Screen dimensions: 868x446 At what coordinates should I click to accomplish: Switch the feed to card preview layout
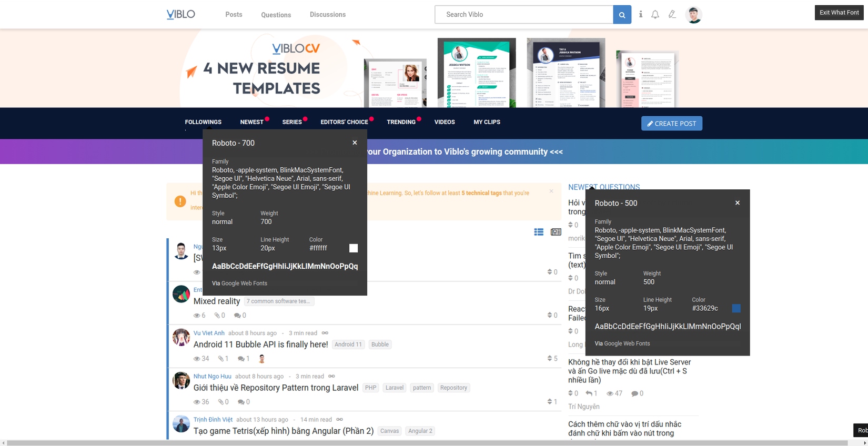click(556, 232)
